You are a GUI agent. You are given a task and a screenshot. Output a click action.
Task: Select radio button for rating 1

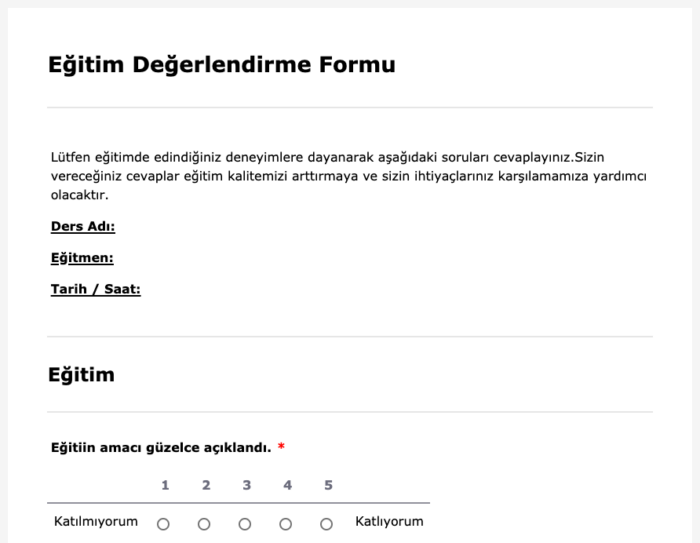164,524
